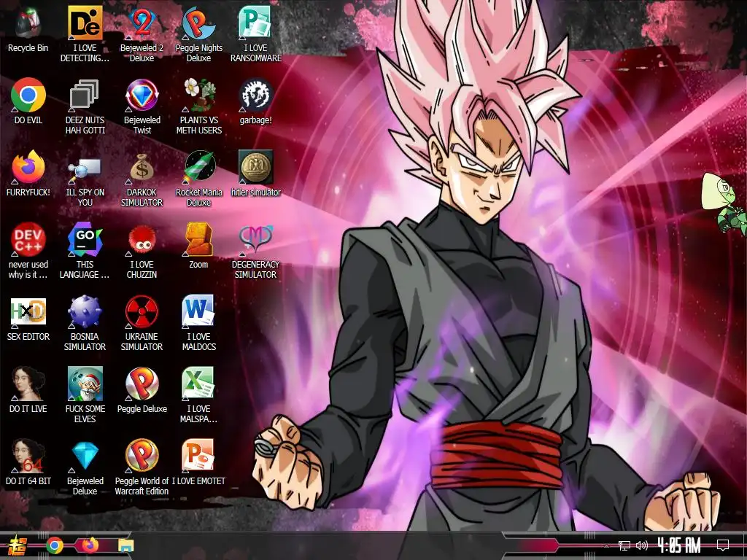
Task: Open File Explorer from the taskbar
Action: (126, 545)
